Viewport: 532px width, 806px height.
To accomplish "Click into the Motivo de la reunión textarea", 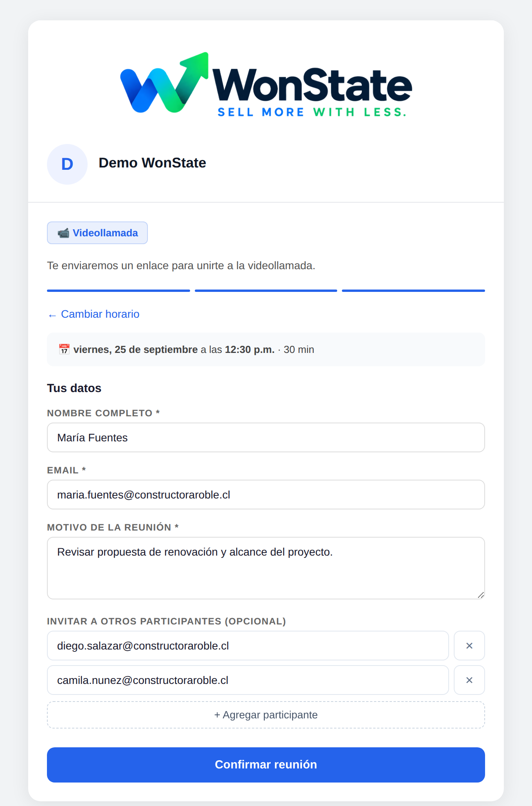I will pyautogui.click(x=266, y=568).
